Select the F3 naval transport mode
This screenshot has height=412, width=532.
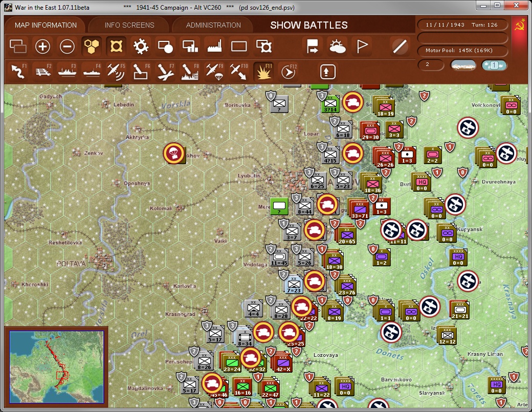click(67, 72)
